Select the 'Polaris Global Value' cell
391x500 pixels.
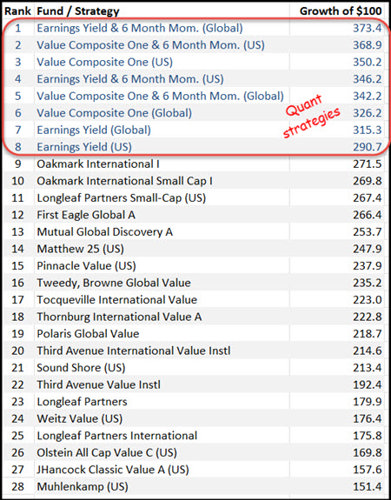(88, 334)
